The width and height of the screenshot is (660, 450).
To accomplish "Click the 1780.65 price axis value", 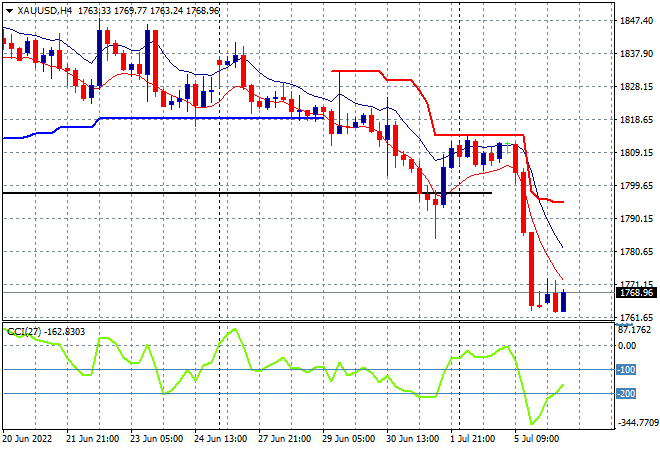I will 636,252.
